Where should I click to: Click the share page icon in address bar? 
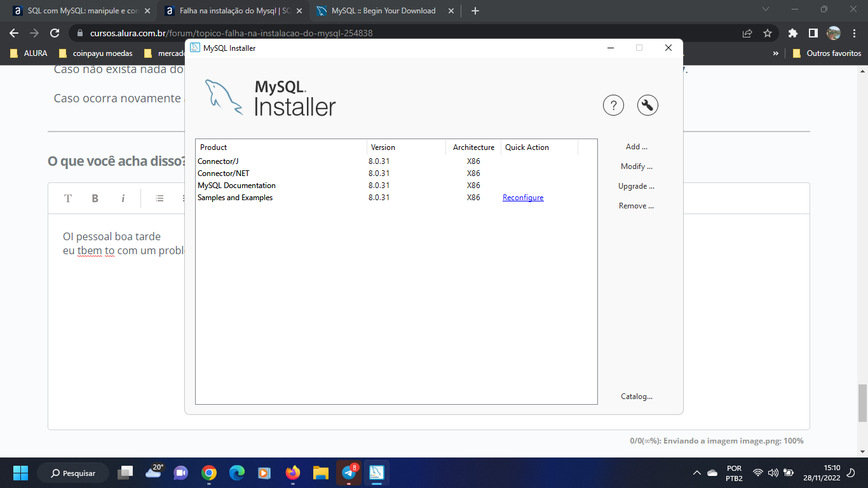click(x=747, y=33)
